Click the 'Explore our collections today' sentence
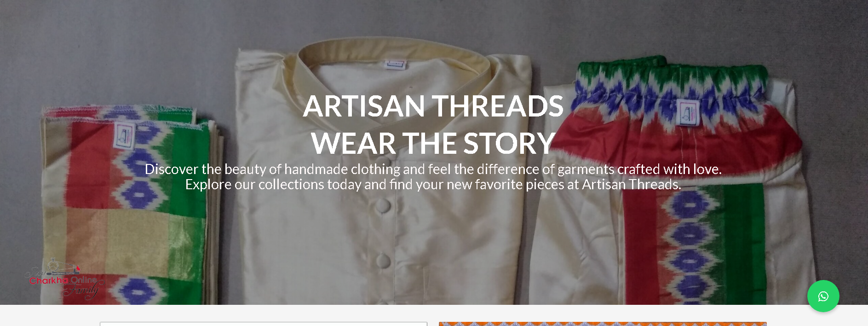The height and width of the screenshot is (326, 868). pyautogui.click(x=433, y=185)
